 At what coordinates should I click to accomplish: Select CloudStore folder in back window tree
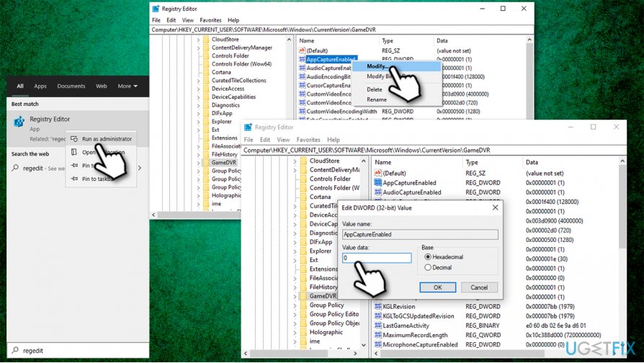click(x=225, y=39)
